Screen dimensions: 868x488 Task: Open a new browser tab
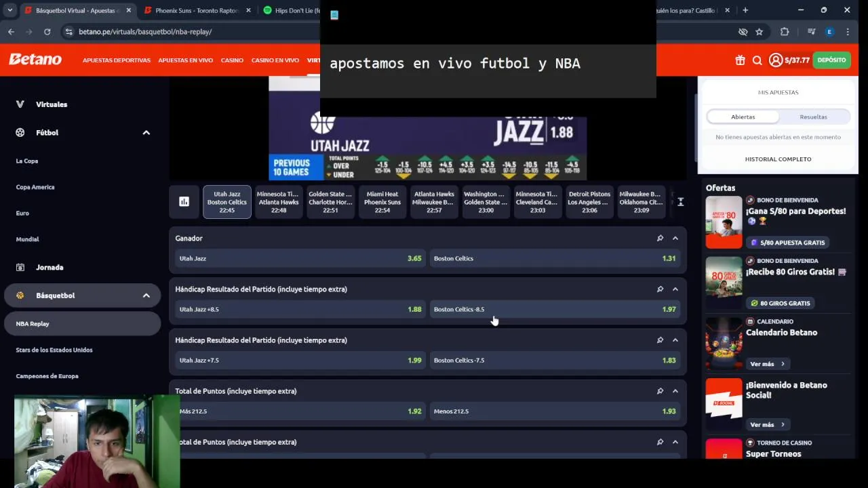click(745, 10)
